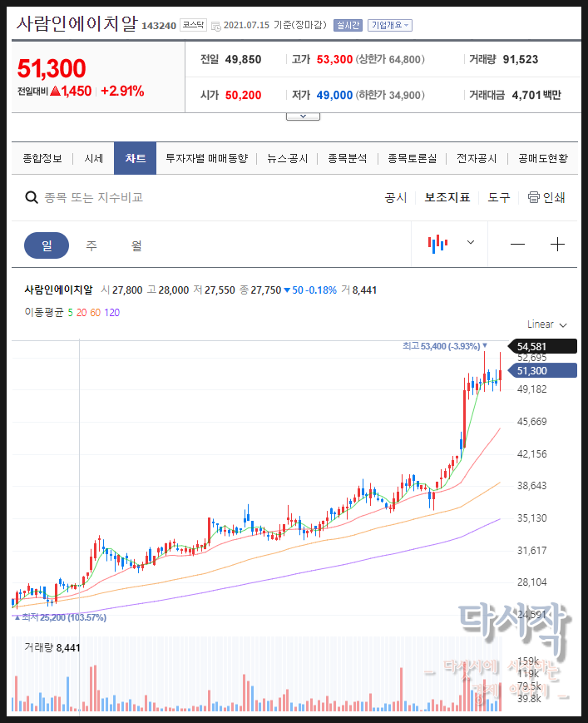This screenshot has height=723, width=588.
Task: Click the 이동평균 label
Action: (x=44, y=313)
